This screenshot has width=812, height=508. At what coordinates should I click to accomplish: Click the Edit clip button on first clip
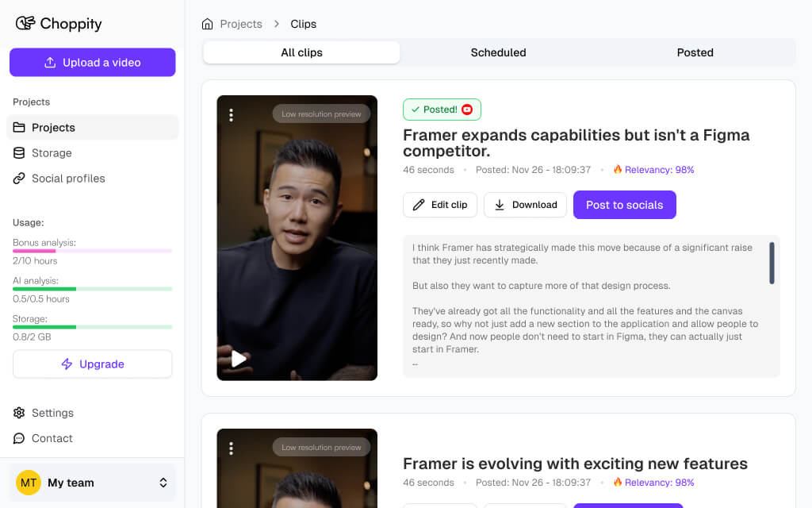tap(439, 205)
